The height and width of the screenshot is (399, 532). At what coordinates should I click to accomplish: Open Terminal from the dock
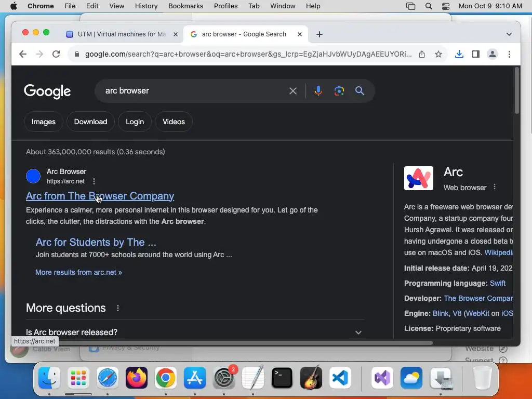tap(282, 378)
